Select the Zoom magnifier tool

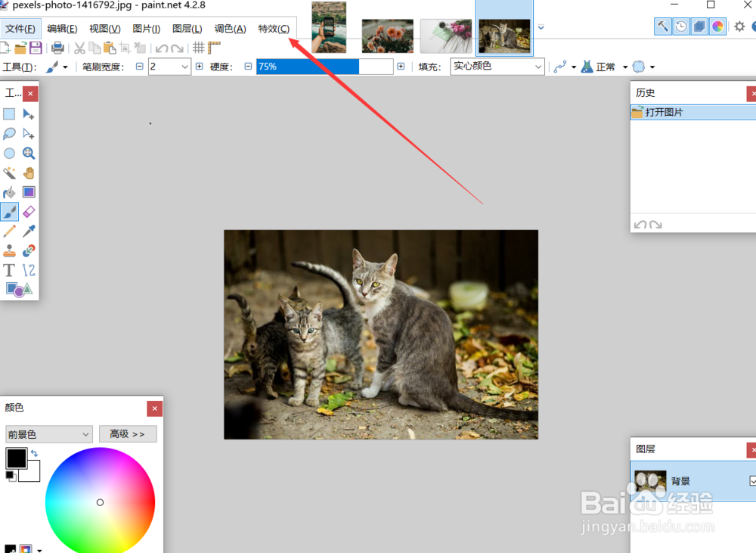coord(29,154)
